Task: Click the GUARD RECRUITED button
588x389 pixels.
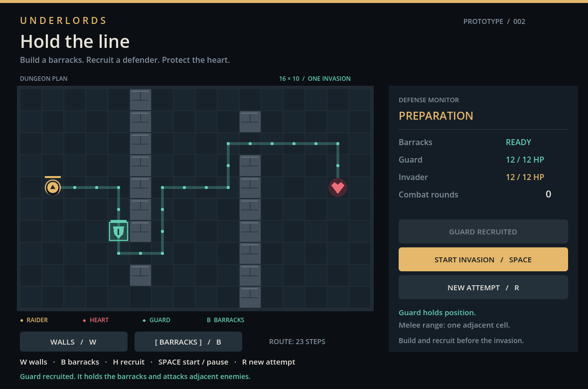Action: (x=483, y=232)
